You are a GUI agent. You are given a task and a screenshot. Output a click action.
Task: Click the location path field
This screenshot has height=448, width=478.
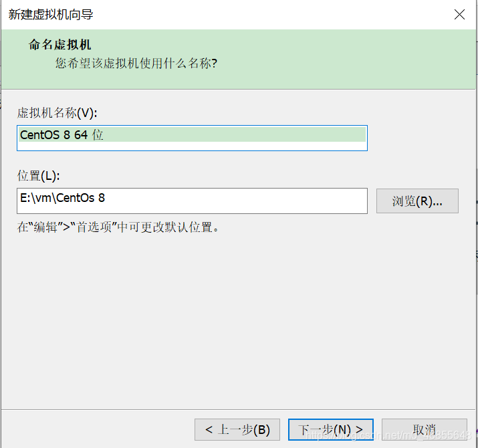click(x=192, y=201)
